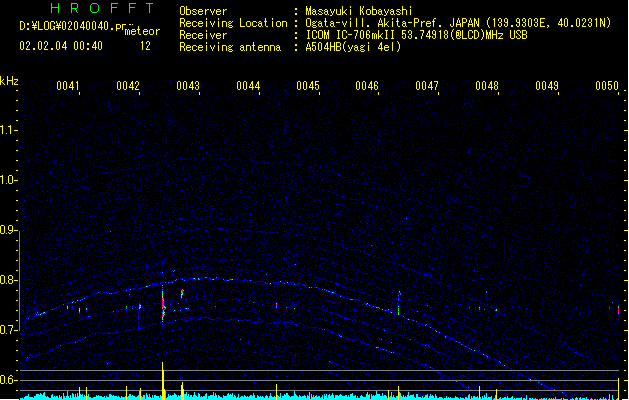The image size is (629, 400).
Task: Click time marker 0047
Action: coord(427,86)
